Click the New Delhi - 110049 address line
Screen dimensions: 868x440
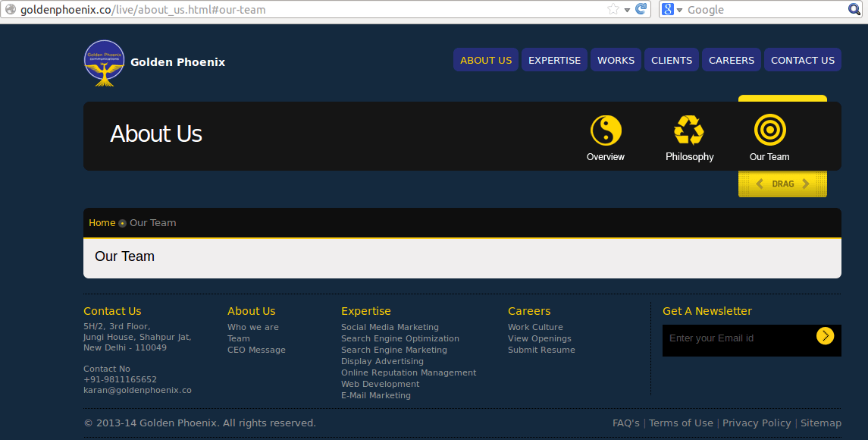click(x=125, y=347)
